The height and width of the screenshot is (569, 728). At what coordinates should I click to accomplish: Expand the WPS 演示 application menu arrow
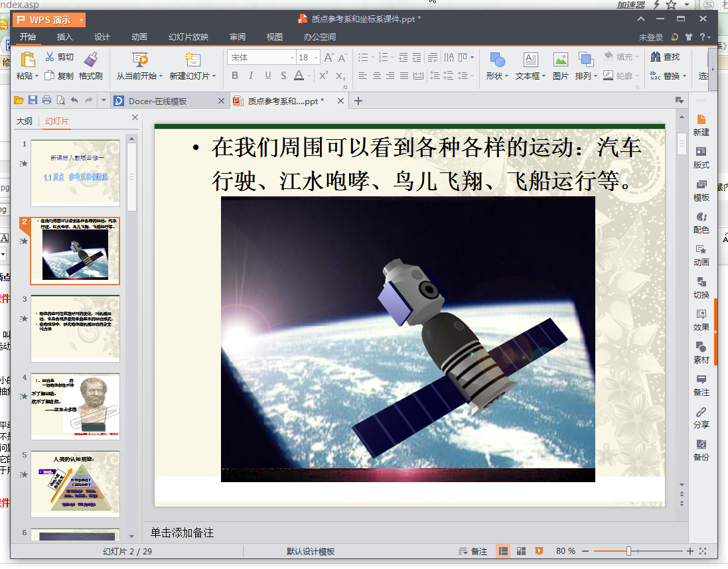[x=81, y=20]
